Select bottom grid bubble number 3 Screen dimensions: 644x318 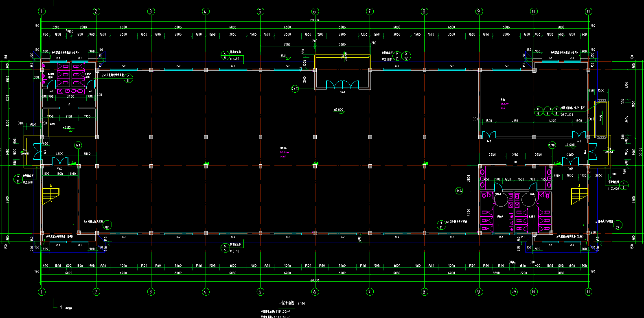pos(151,292)
